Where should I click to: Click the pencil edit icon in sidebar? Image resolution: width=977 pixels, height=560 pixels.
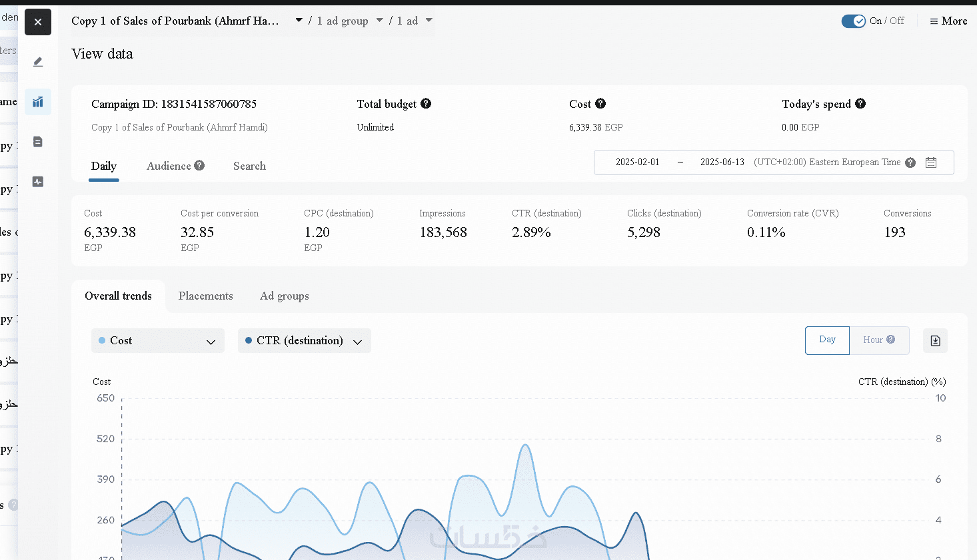pos(38,62)
